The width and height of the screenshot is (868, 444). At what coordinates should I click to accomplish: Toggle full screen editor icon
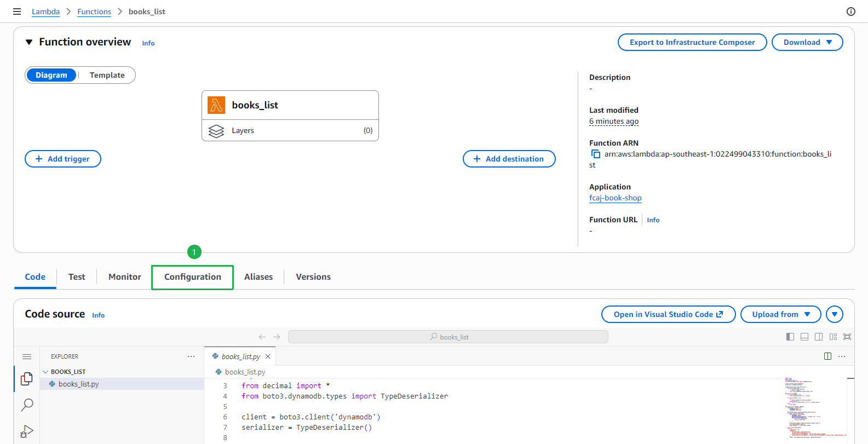click(847, 337)
